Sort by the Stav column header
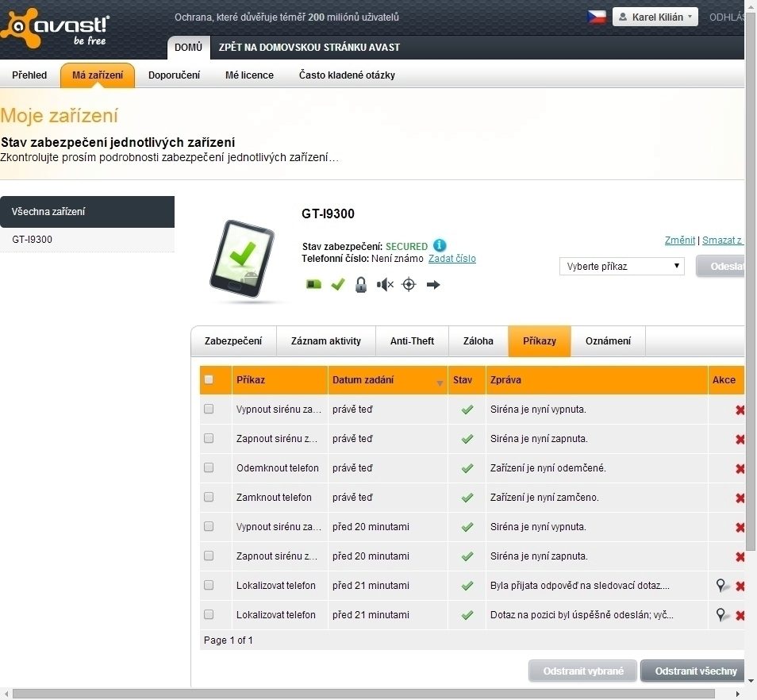757x700 pixels. [467, 380]
